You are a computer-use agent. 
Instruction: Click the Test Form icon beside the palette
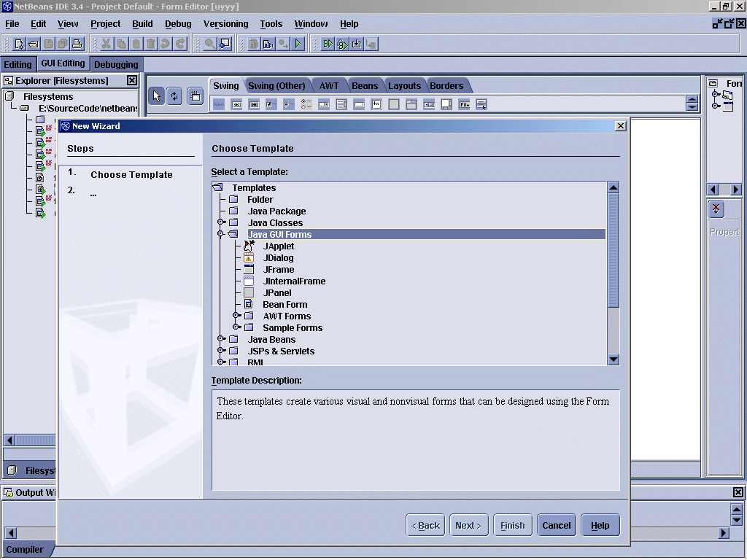click(195, 96)
